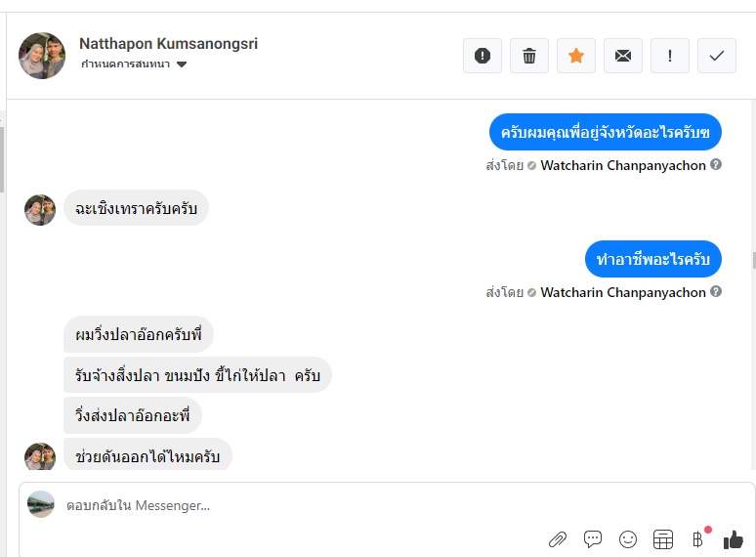
Task: Click the conversation vertical scrollbar handle
Action: (754, 260)
